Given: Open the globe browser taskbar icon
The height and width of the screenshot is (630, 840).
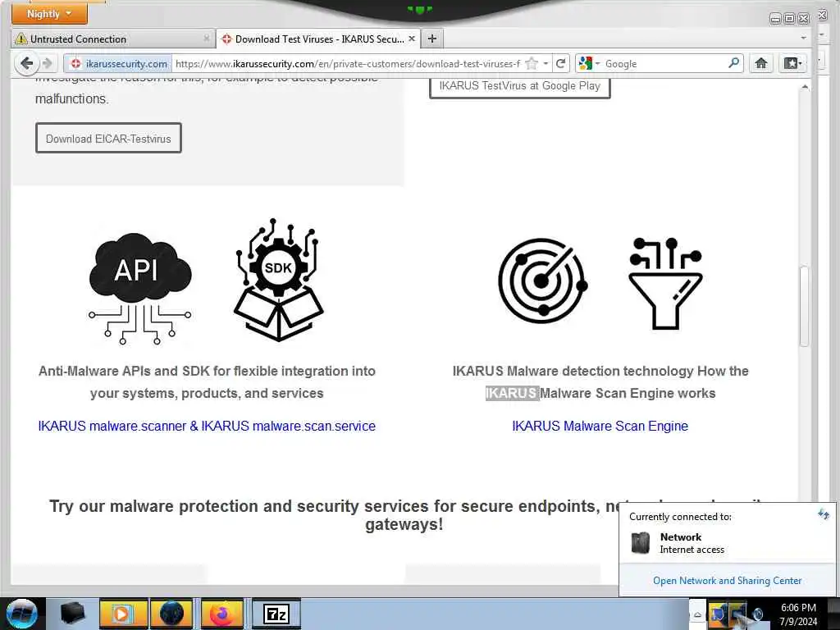Looking at the screenshot, I should [172, 614].
